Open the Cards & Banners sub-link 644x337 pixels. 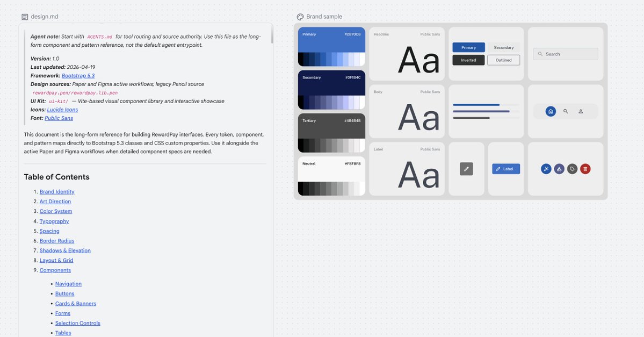tap(76, 303)
